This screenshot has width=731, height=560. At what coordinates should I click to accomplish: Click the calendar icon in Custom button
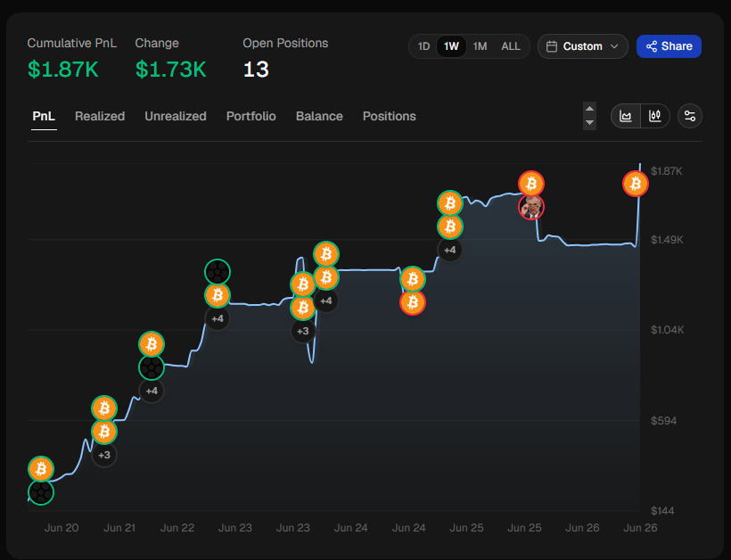tap(552, 46)
